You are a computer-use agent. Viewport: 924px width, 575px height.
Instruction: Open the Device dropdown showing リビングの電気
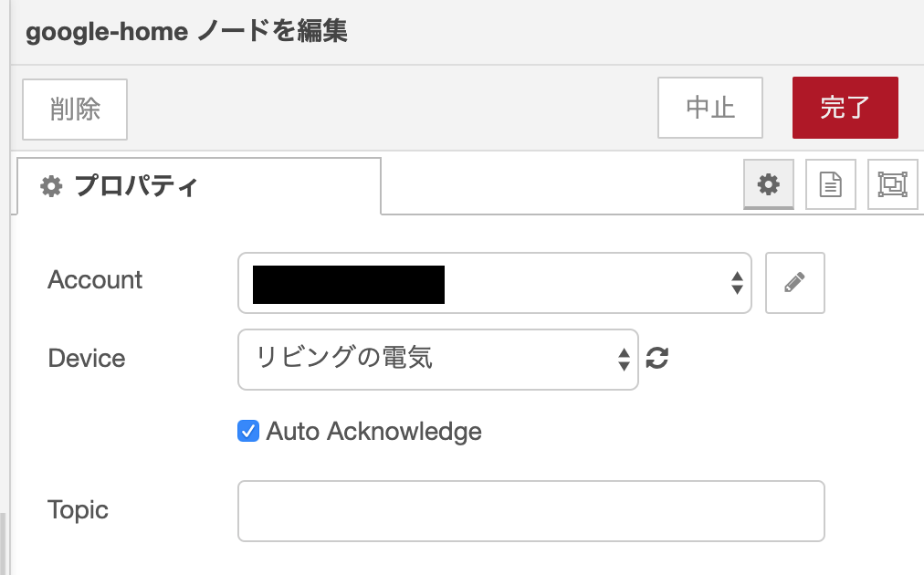coord(438,360)
